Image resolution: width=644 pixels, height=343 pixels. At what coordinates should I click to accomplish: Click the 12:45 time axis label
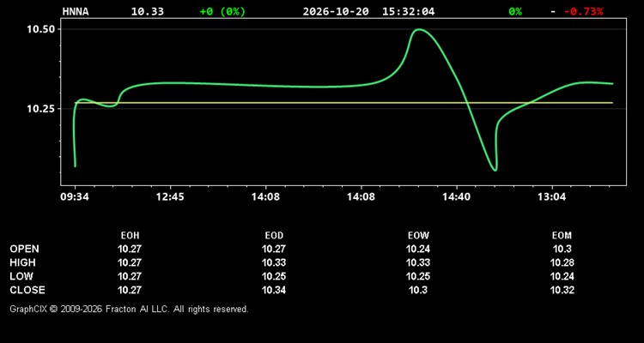point(170,197)
